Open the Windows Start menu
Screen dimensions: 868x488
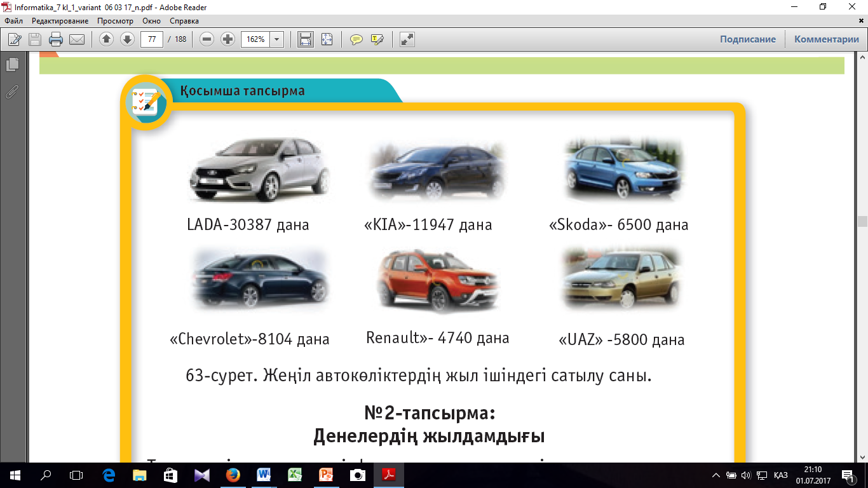pos(15,475)
